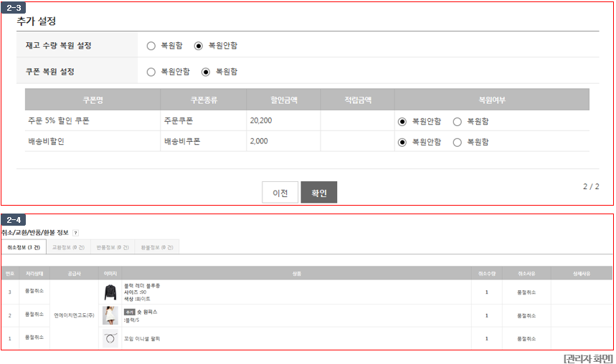Choose 복원함 for 배송비할인 coupon
The width and height of the screenshot is (616, 364).
[457, 143]
